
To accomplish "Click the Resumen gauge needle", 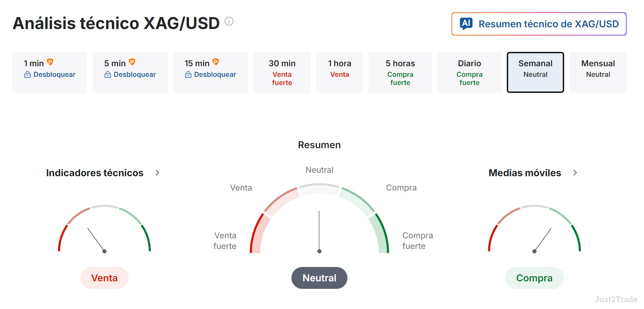I will 319,232.
